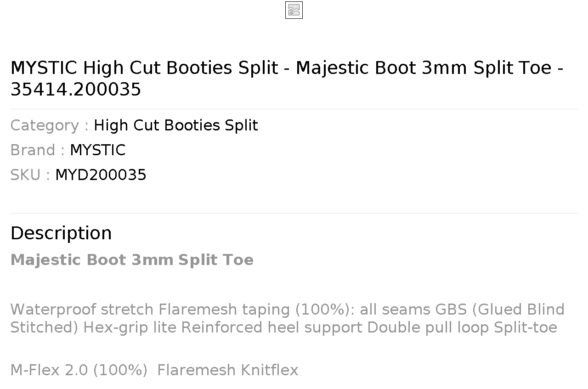Open the High Cut Booties Split category link
The width and height of the screenshot is (588, 389).
click(176, 125)
